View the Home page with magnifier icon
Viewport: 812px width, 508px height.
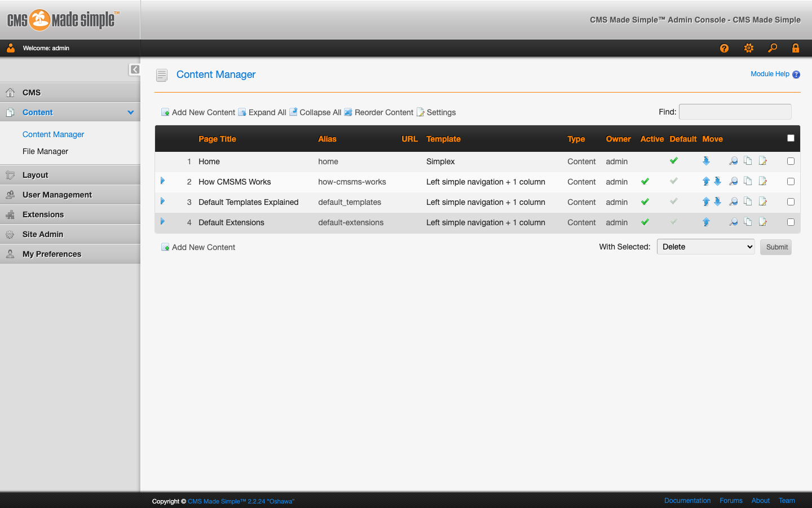click(733, 161)
